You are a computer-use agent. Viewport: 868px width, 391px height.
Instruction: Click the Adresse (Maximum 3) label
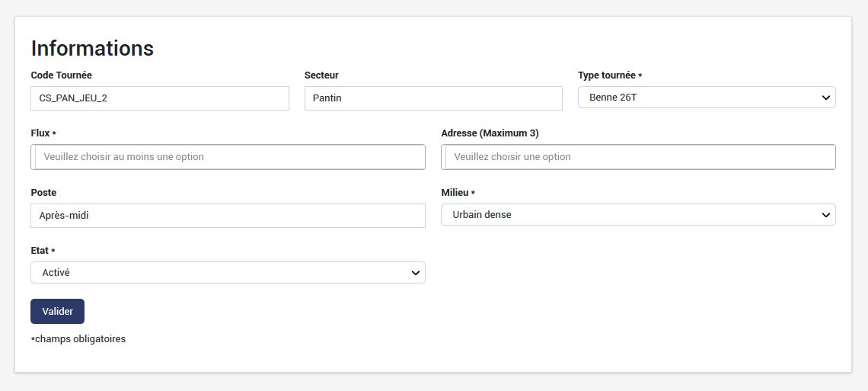(490, 133)
